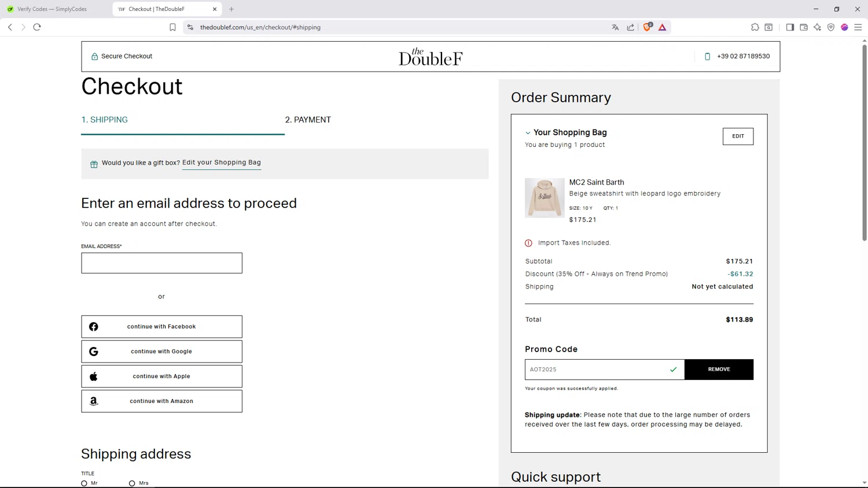The image size is (868, 488).
Task: Click the share page icon
Action: point(631,27)
